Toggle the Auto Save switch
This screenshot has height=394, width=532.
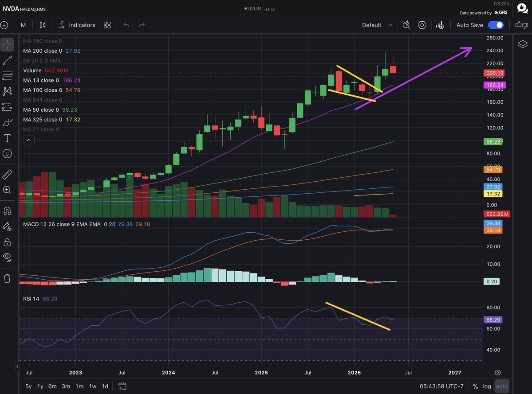point(496,25)
